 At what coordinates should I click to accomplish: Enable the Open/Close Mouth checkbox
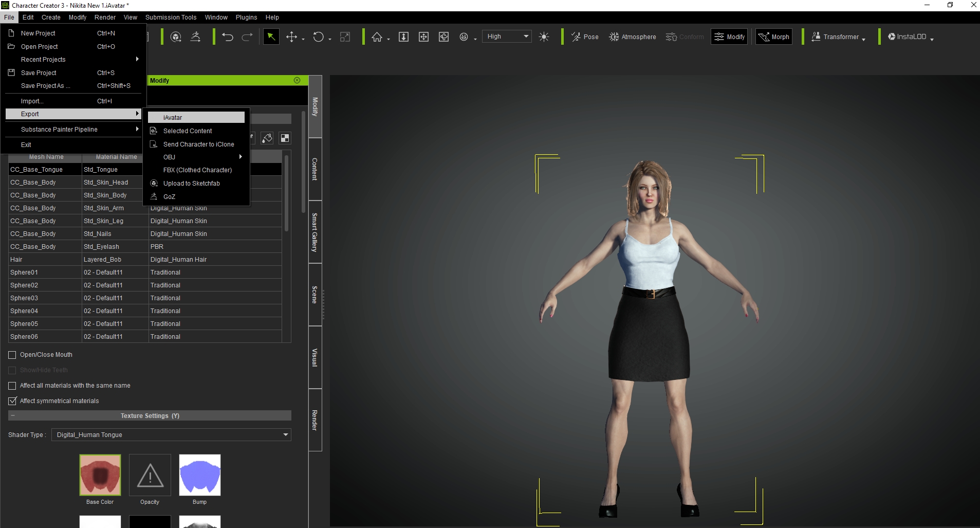pyautogui.click(x=12, y=355)
